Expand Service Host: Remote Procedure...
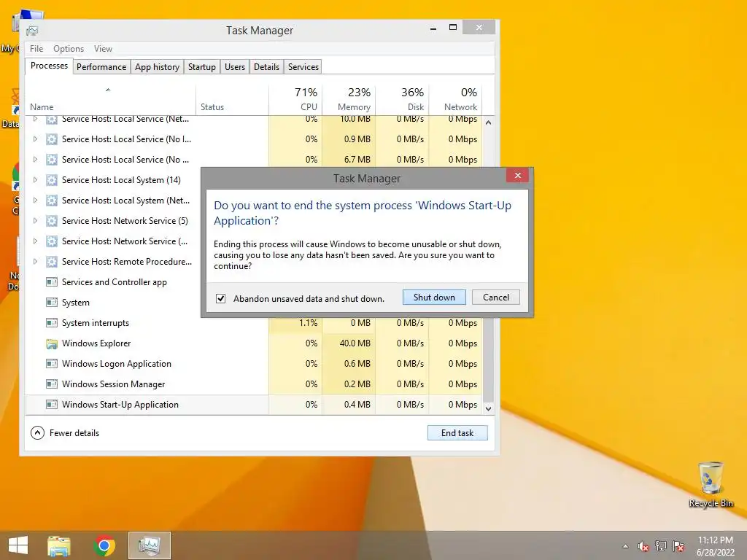 point(35,262)
